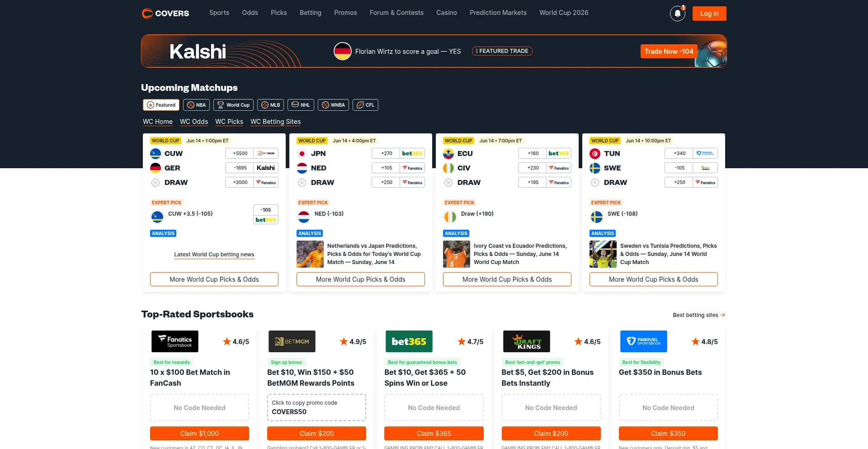
Task: Click the DraftKings logo
Action: tap(527, 341)
